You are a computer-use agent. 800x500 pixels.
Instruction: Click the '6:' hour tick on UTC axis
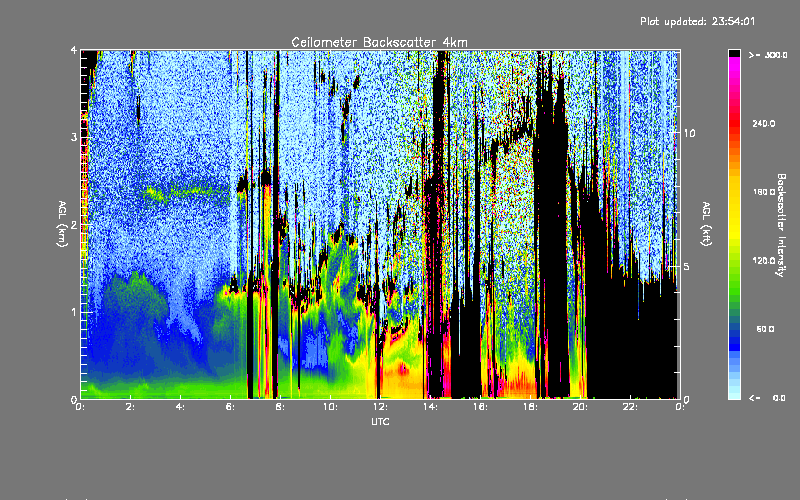click(231, 407)
